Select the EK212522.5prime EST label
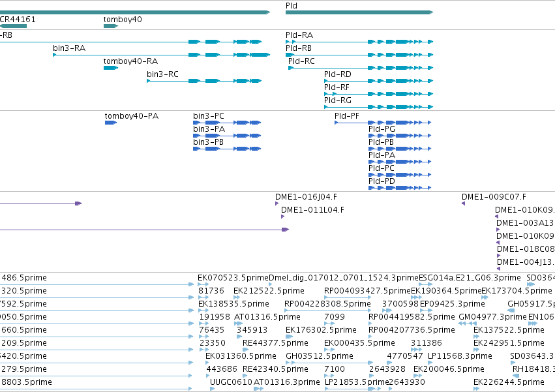555x392 pixels. [x=269, y=291]
